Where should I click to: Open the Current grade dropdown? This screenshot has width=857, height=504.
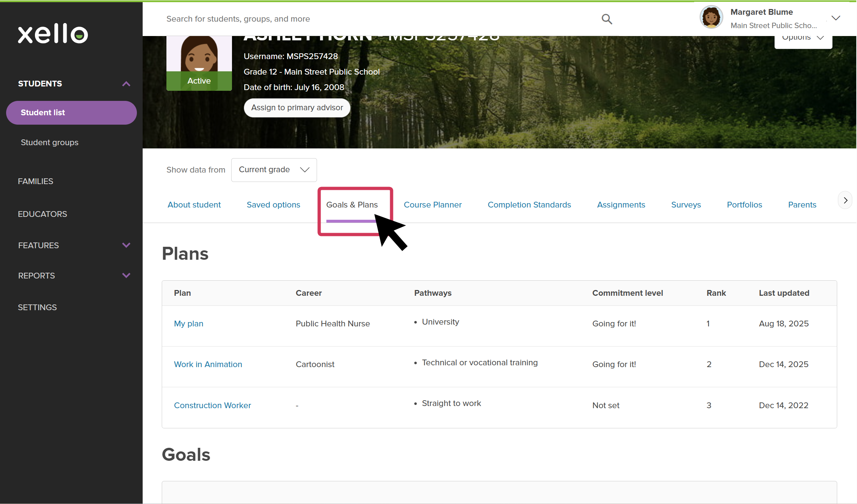click(x=274, y=170)
